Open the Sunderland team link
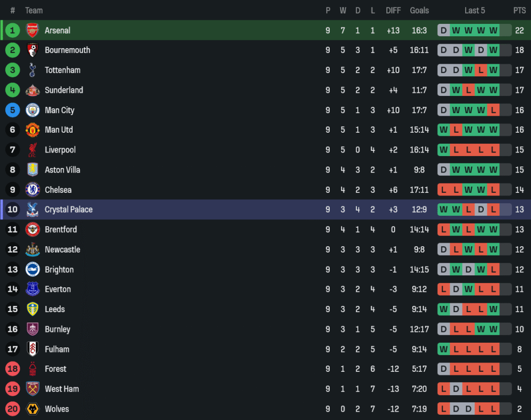531x420 pixels. pos(64,90)
